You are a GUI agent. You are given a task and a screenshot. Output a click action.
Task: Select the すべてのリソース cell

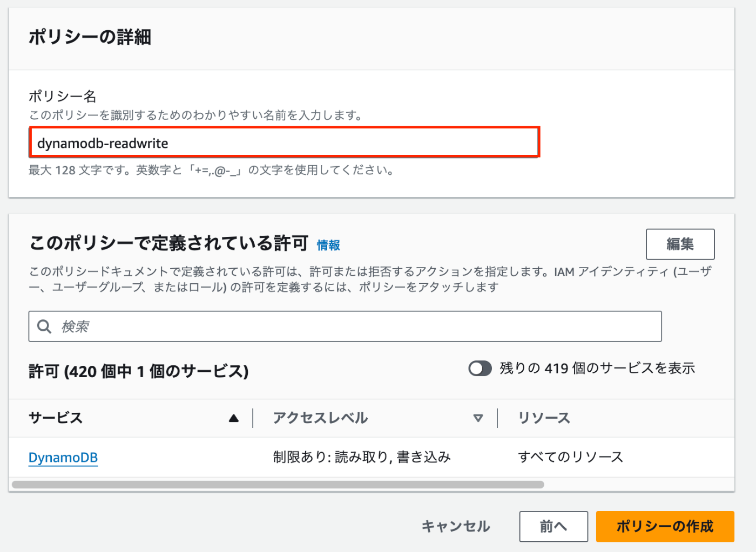(570, 457)
